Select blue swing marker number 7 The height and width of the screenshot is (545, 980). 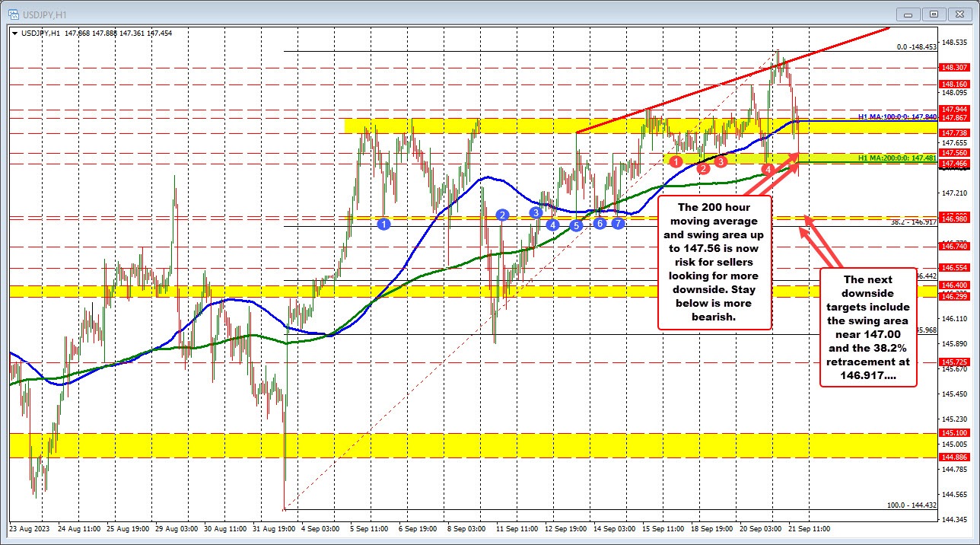617,223
